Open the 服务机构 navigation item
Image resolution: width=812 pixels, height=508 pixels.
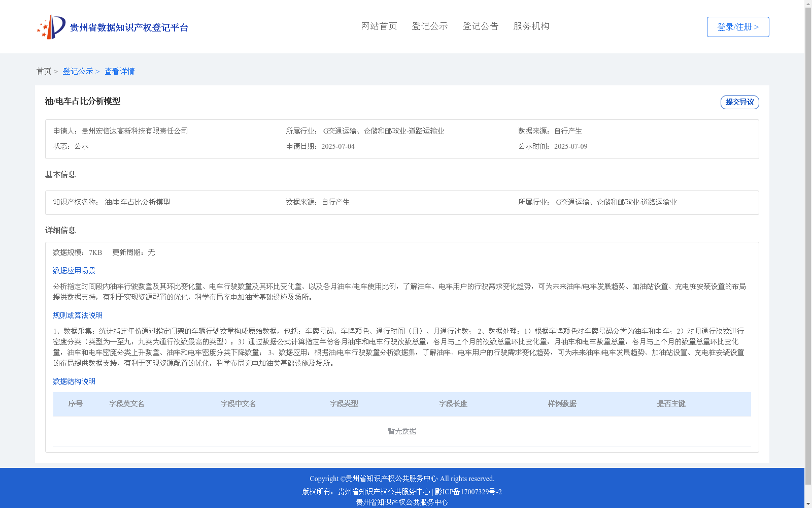pyautogui.click(x=531, y=26)
